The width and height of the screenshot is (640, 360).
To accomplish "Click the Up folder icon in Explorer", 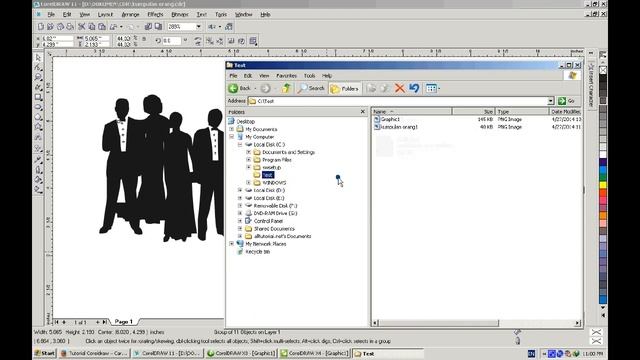I will point(286,88).
